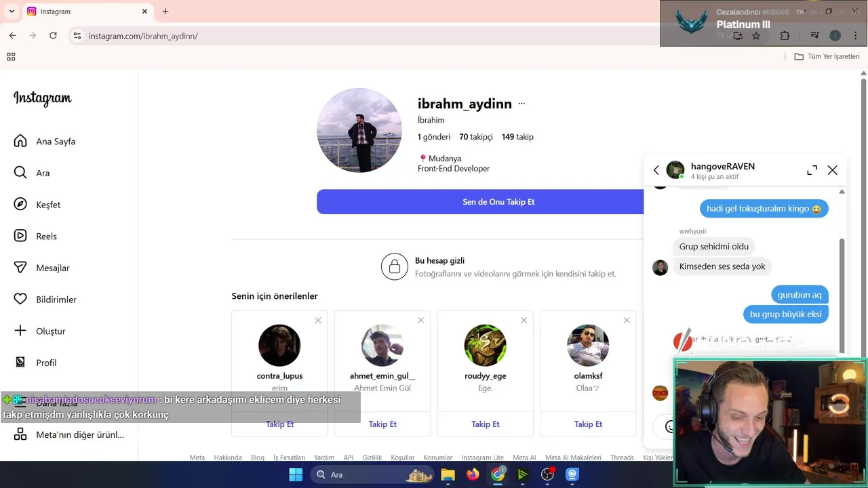Click the olamksf username
Image resolution: width=868 pixels, height=488 pixels.
pyautogui.click(x=588, y=376)
